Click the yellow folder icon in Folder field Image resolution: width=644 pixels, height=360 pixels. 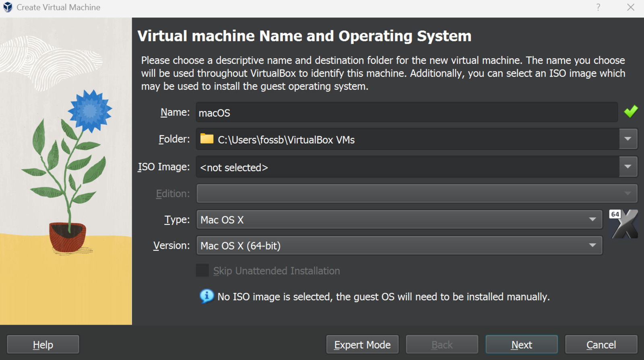pos(207,139)
